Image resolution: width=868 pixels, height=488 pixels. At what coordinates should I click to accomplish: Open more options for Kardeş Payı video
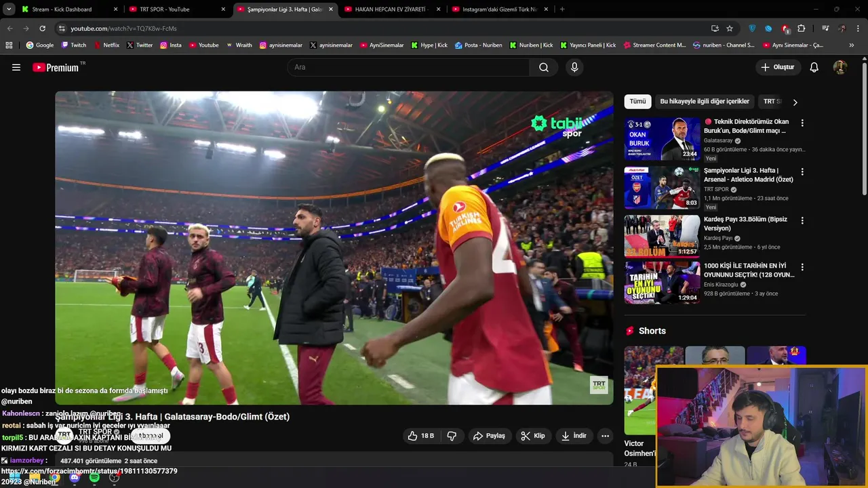point(802,221)
